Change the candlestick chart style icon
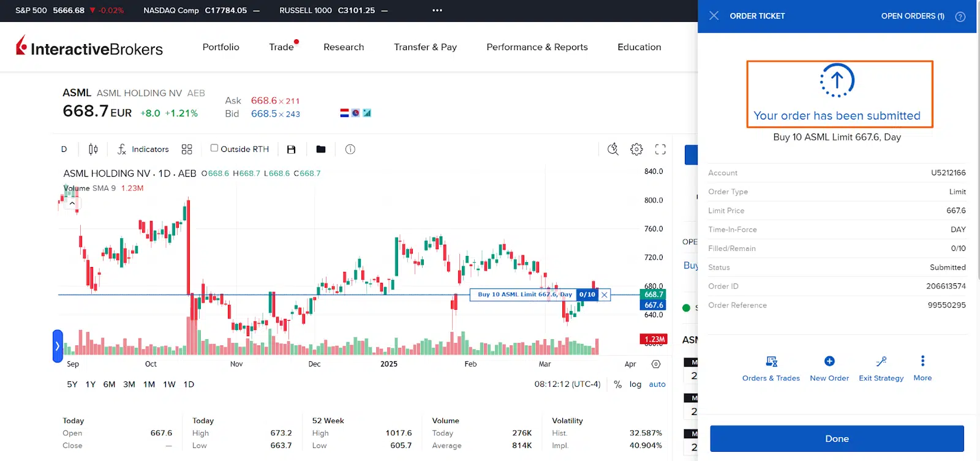The image size is (980, 461). click(x=93, y=149)
